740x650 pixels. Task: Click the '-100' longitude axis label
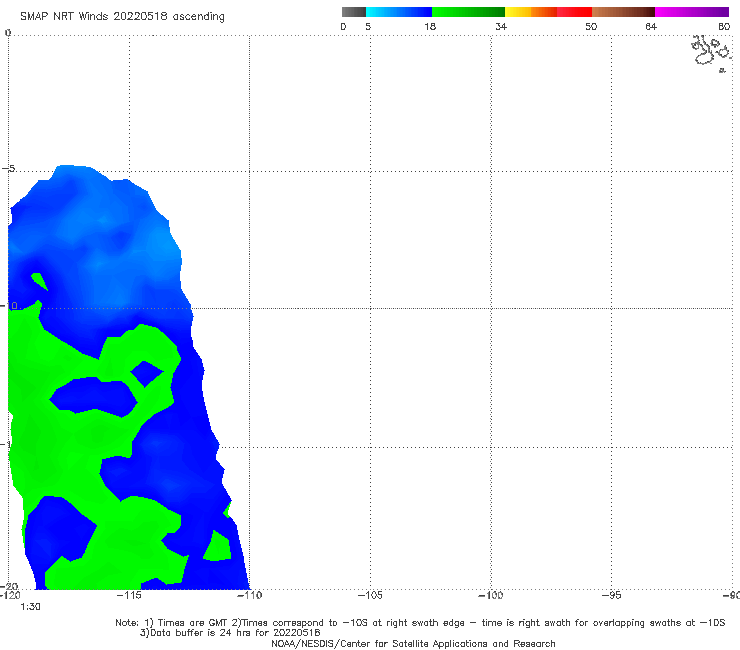pos(490,595)
